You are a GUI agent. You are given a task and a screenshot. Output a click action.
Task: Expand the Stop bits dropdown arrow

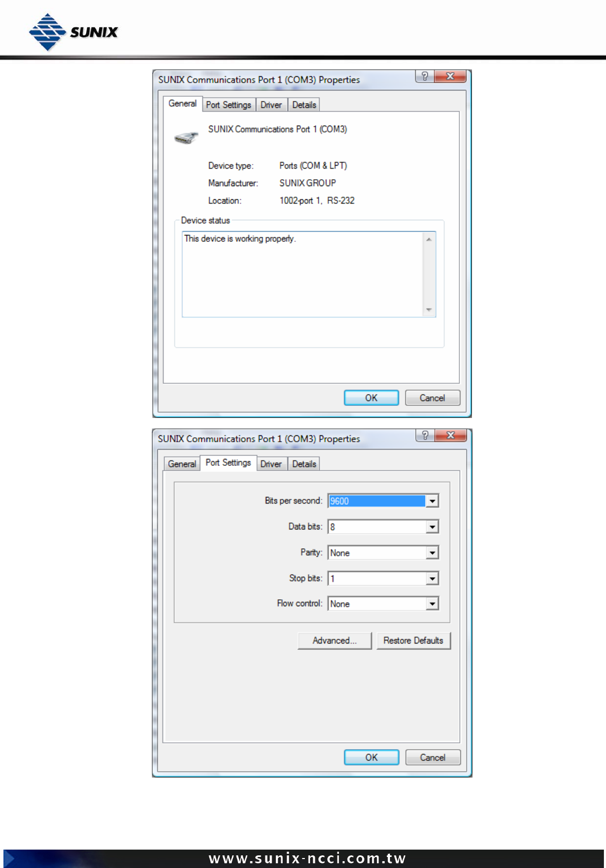click(x=432, y=578)
